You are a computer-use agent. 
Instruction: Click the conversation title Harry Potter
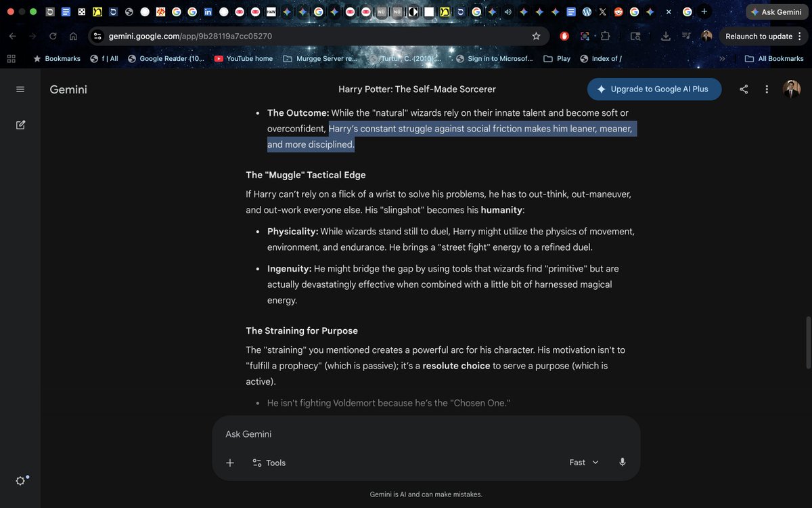coord(417,89)
